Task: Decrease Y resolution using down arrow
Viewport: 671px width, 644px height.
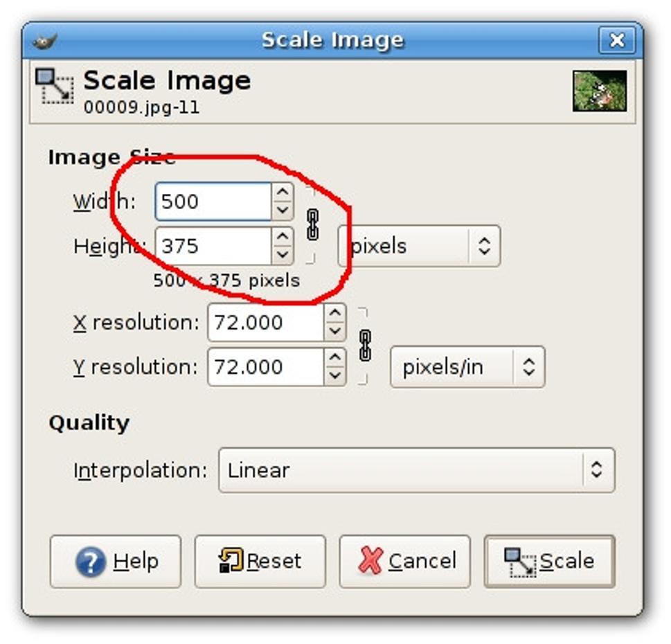Action: [334, 376]
